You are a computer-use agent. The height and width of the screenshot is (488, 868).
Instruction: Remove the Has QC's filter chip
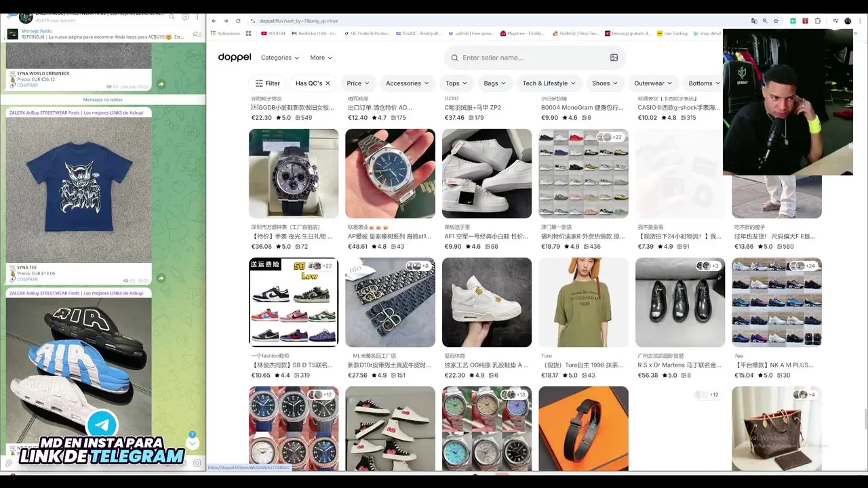tap(328, 83)
